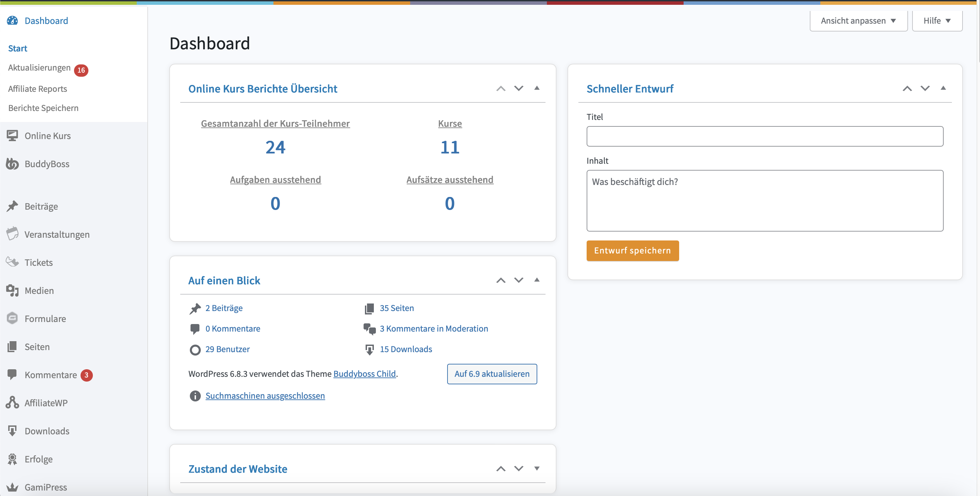Viewport: 980px width, 496px height.
Task: Click the AffiliateWP sidebar icon
Action: (12, 402)
